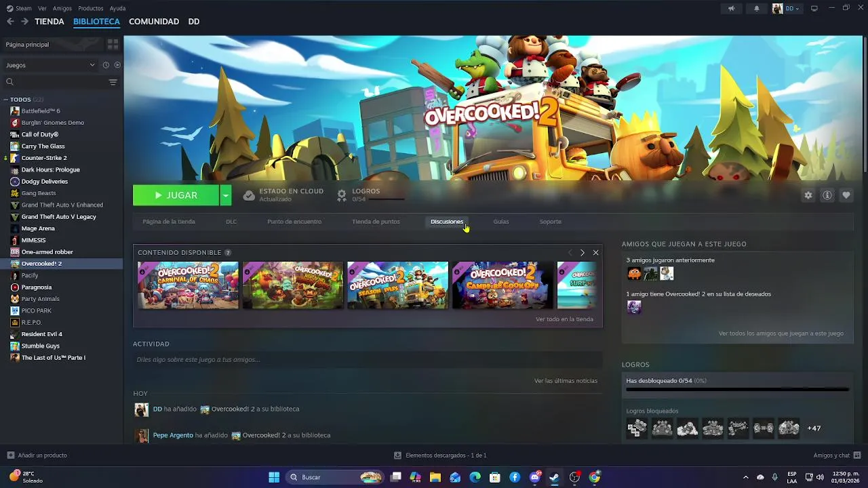
Task: Go back with the left arrow
Action: point(10,22)
